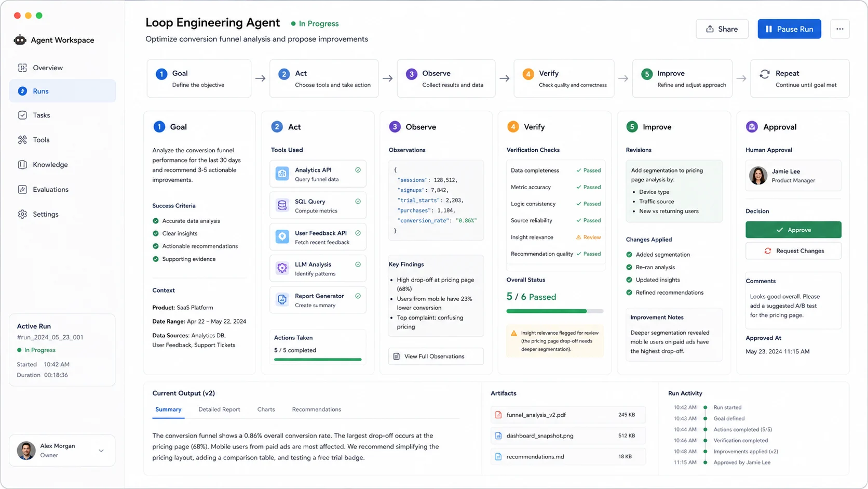Click the Insight relevance Review status
Screen dimensions: 868x489
point(589,237)
